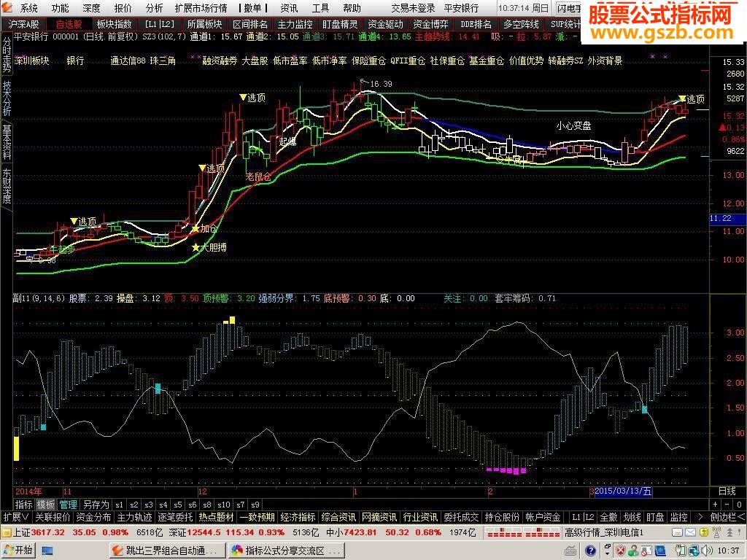Open the 撤单 order cancel menu
Viewport: 747px width, 560px height.
pyautogui.click(x=252, y=8)
